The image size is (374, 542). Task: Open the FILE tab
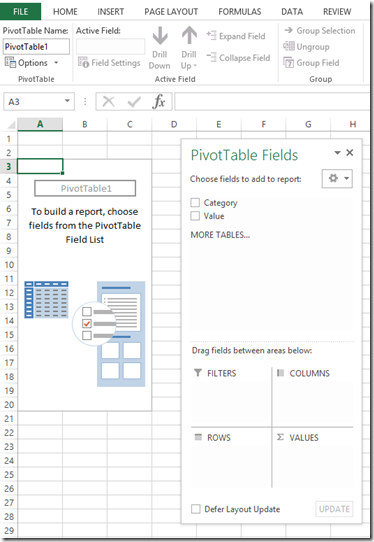coord(20,11)
